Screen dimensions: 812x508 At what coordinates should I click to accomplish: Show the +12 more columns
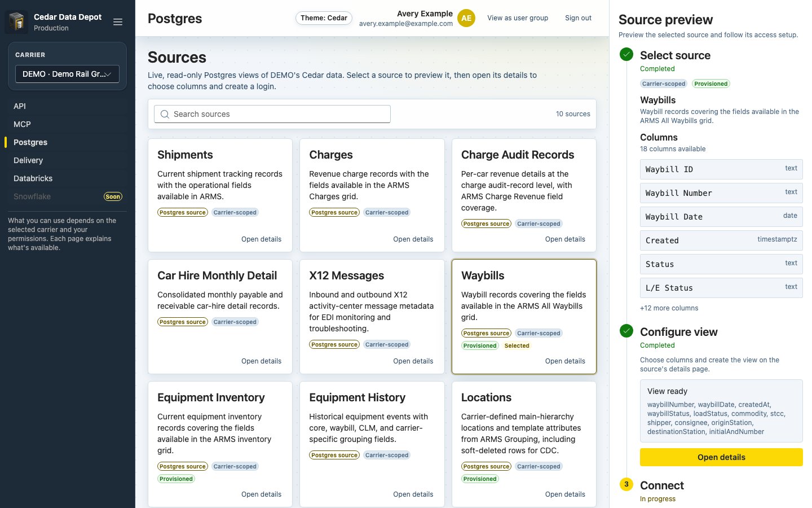[669, 308]
